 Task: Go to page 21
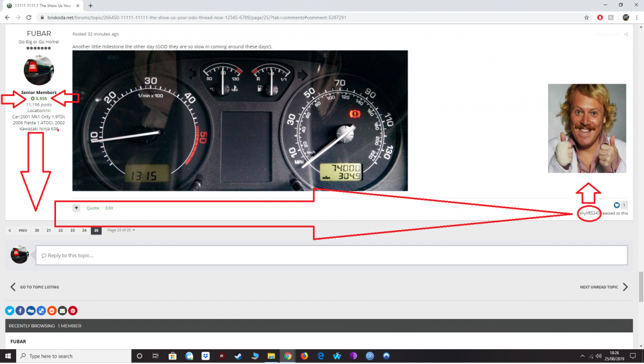click(48, 231)
